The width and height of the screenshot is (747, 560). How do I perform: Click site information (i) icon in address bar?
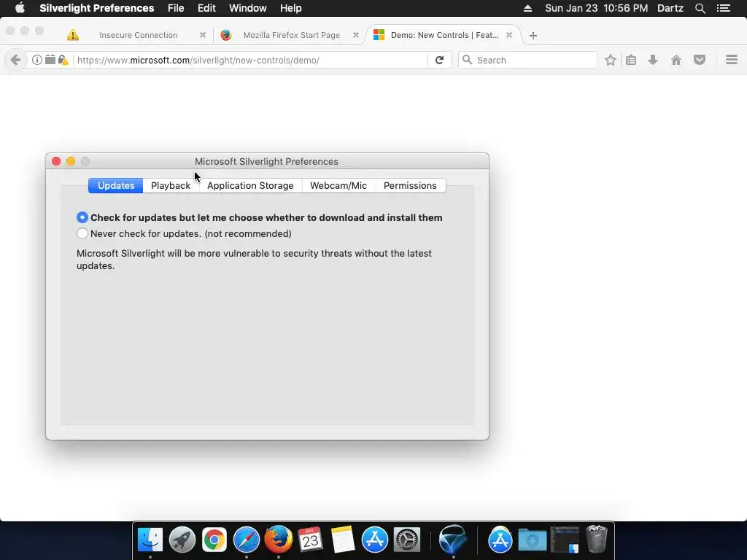tap(36, 60)
